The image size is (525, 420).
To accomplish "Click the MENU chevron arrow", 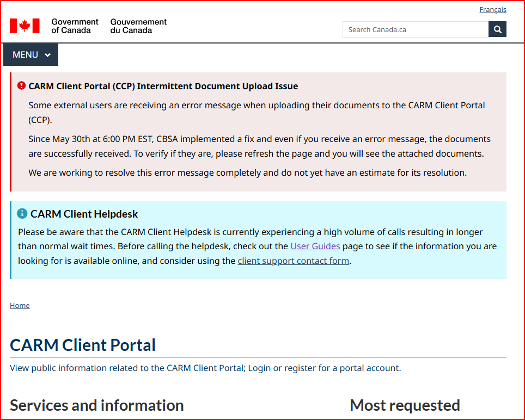I will pyautogui.click(x=48, y=54).
